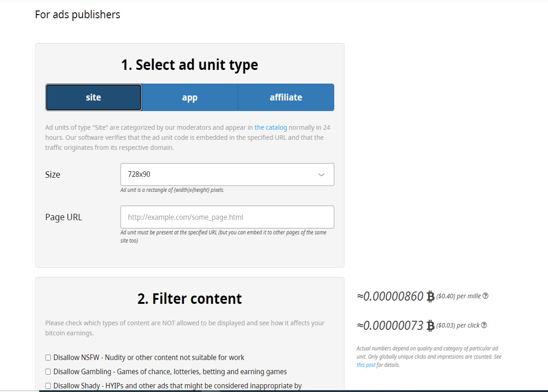Tick the Disallow Shady checkbox
Image resolution: width=548 pixels, height=392 pixels.
(x=48, y=386)
